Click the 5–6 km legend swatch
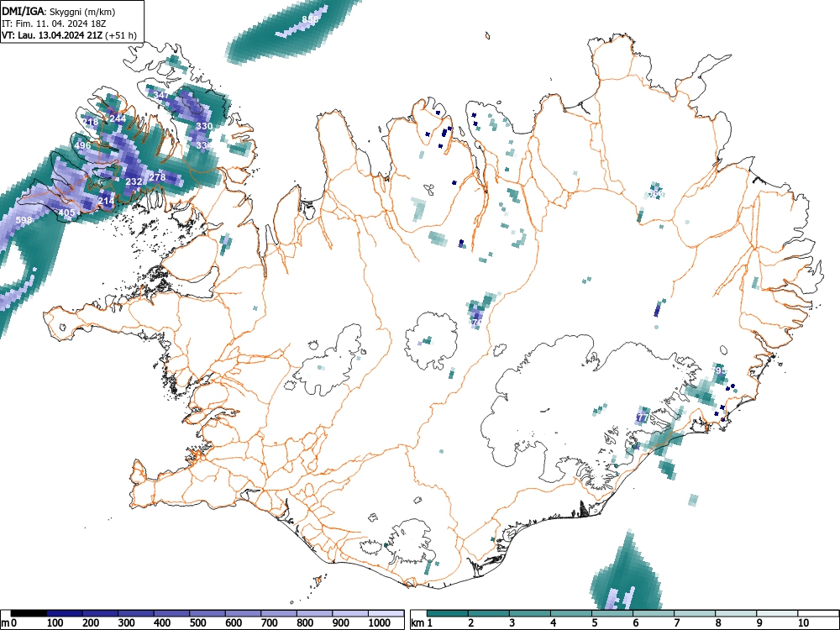 click(612, 613)
